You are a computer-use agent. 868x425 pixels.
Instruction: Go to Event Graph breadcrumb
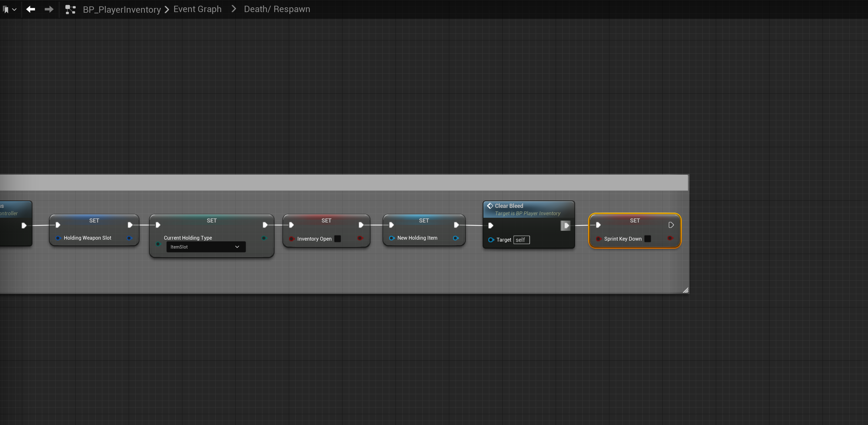pos(197,9)
